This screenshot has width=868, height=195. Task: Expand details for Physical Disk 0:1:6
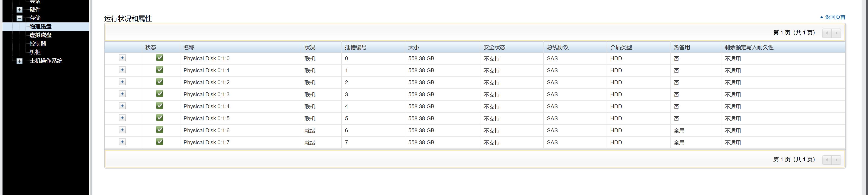(x=122, y=130)
